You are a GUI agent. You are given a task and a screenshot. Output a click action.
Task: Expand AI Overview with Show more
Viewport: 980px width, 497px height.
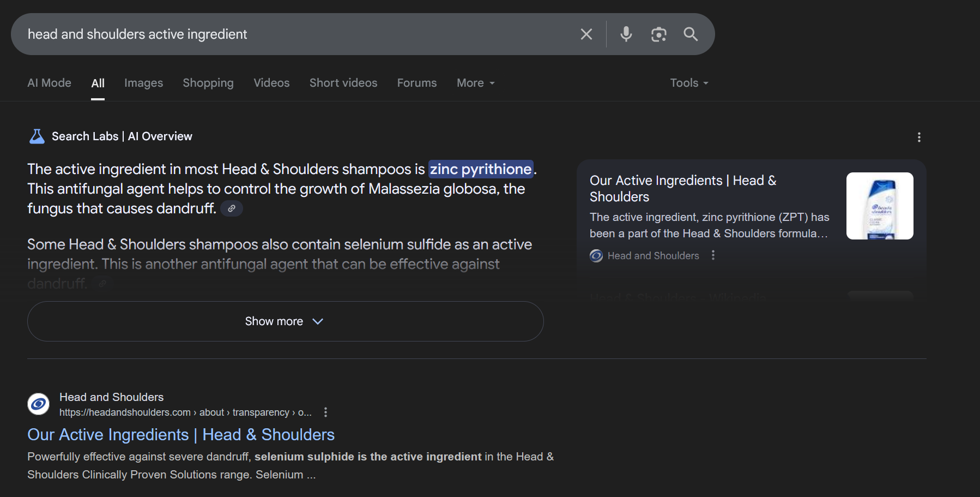coord(285,321)
